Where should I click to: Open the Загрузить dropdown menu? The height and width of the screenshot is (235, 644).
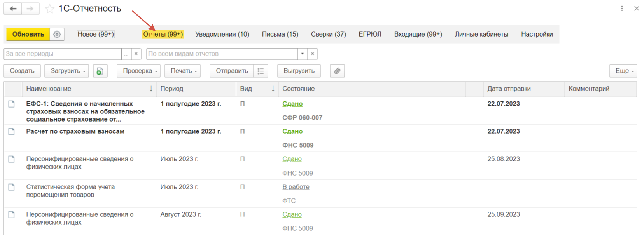pos(67,71)
